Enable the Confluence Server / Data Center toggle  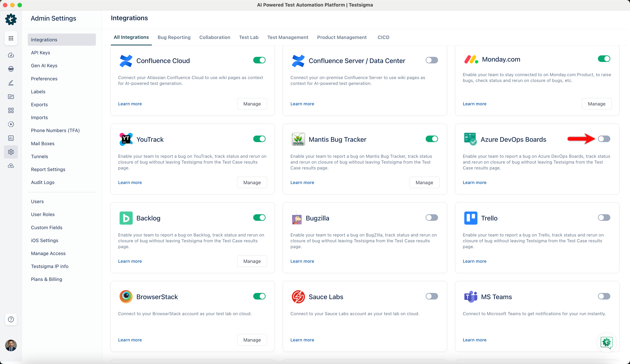(x=431, y=60)
